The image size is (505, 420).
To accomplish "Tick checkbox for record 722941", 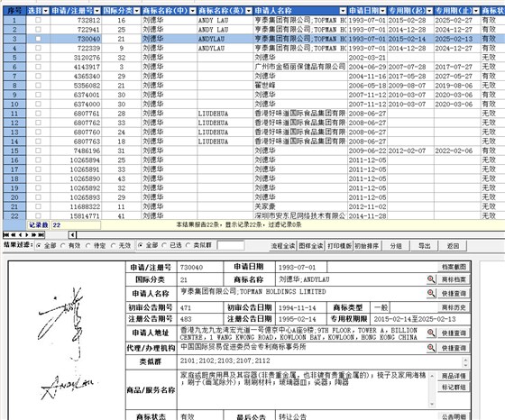I will (38, 29).
